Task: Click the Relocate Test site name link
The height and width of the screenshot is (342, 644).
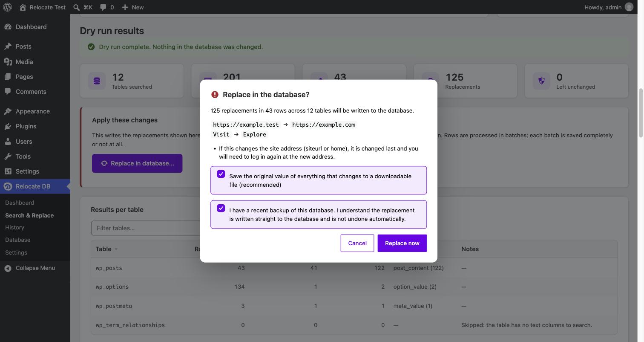Action: (48, 7)
